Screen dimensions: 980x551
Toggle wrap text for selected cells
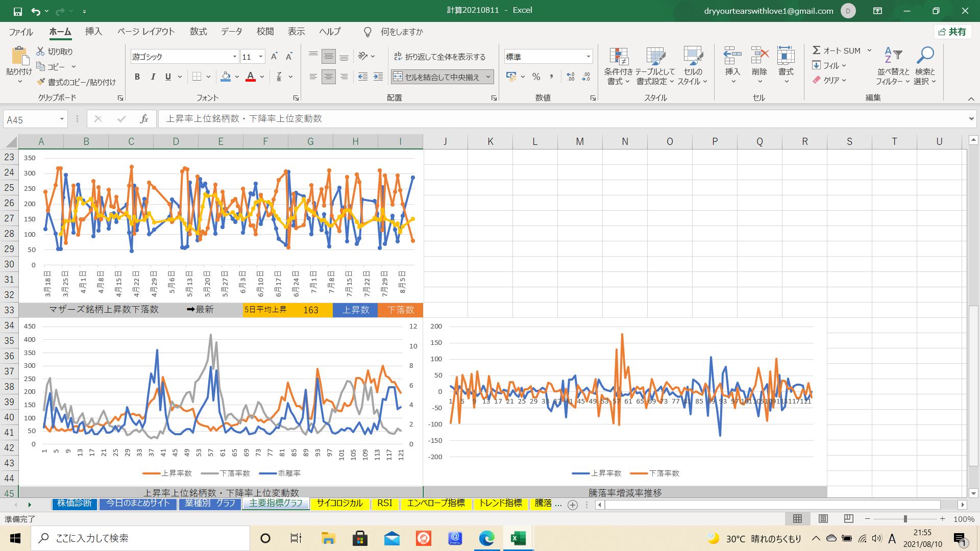tap(439, 57)
